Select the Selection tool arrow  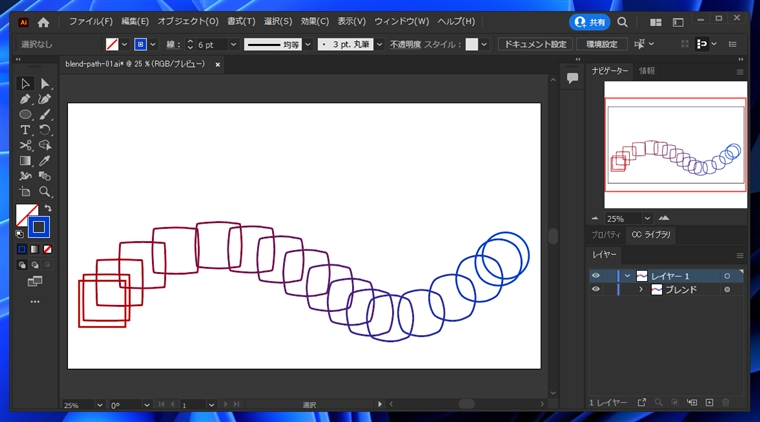click(x=25, y=84)
